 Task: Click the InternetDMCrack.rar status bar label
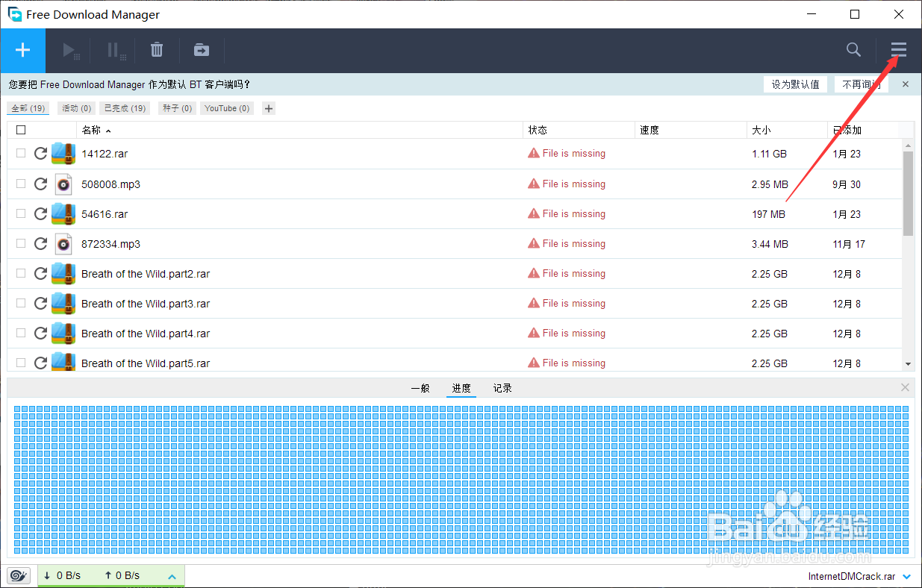pos(852,577)
